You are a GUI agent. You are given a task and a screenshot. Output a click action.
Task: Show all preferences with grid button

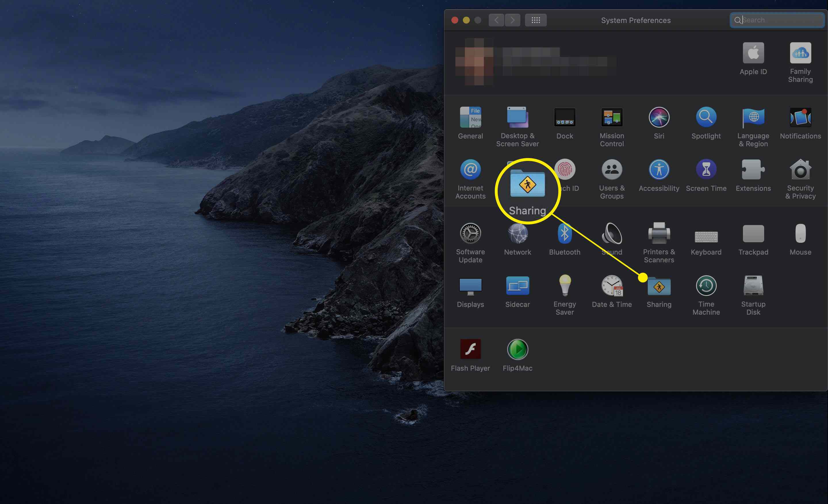point(536,20)
